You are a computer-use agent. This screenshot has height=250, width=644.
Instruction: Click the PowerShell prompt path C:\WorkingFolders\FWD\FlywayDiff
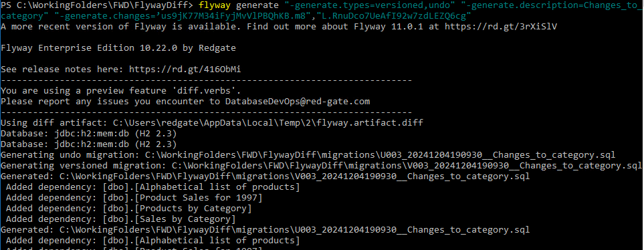[x=99, y=6]
